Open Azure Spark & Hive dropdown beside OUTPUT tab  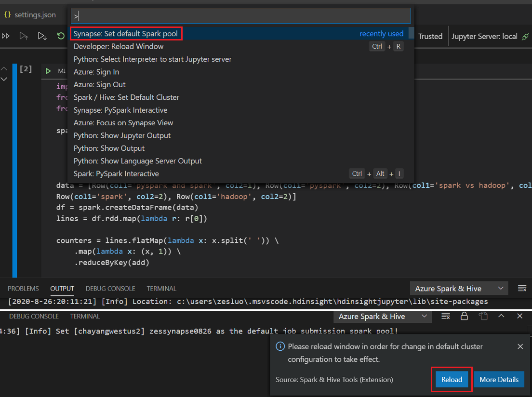point(459,289)
